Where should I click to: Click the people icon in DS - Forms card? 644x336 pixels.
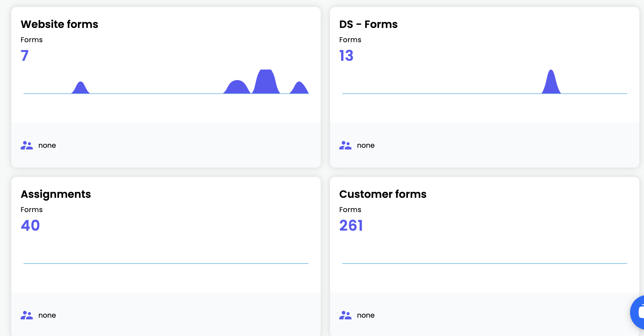(x=345, y=145)
